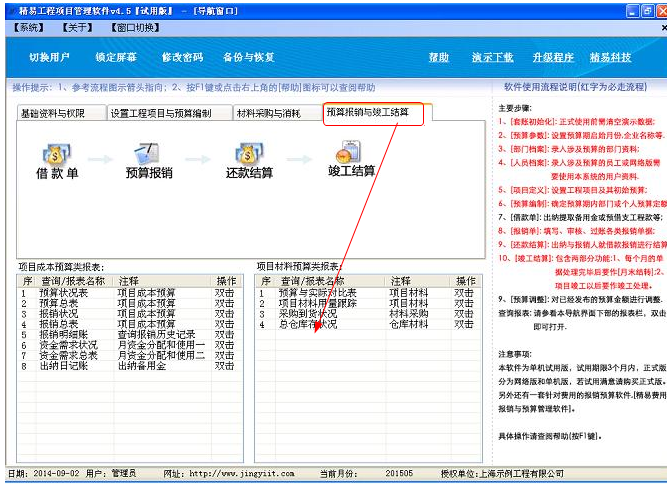Switch to 设置工程项目与预算编制 tab
The height and width of the screenshot is (484, 667).
[x=168, y=114]
